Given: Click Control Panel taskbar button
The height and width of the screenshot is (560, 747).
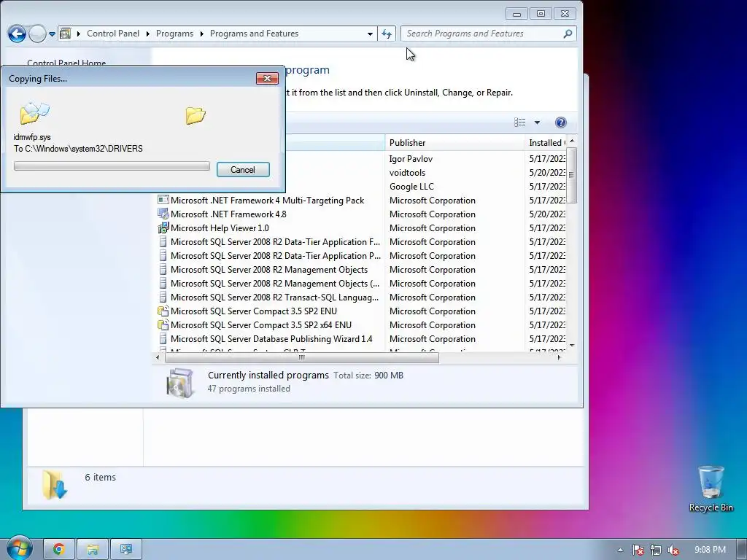Looking at the screenshot, I should pyautogui.click(x=125, y=550).
